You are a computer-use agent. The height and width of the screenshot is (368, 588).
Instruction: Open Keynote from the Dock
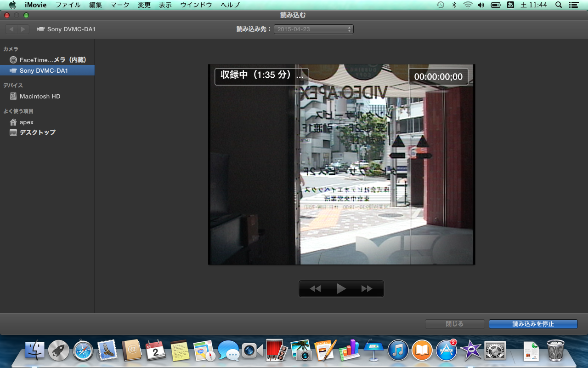(x=374, y=351)
